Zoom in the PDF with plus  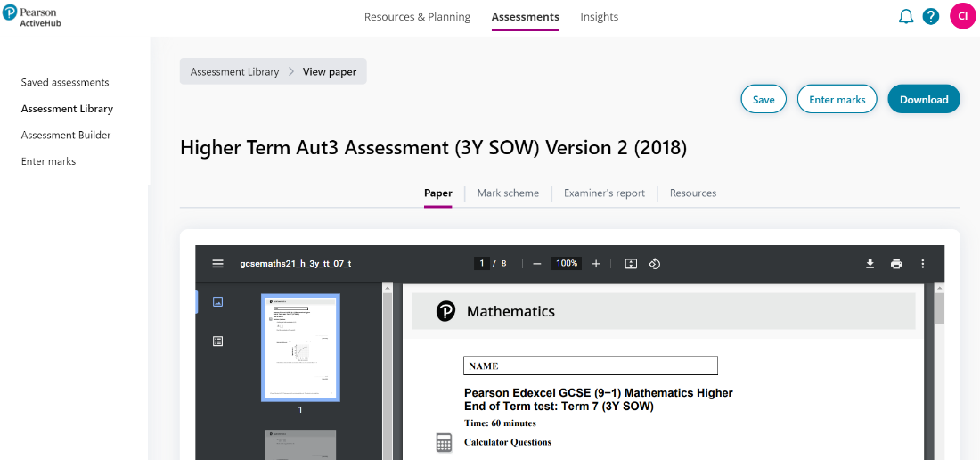tap(596, 264)
